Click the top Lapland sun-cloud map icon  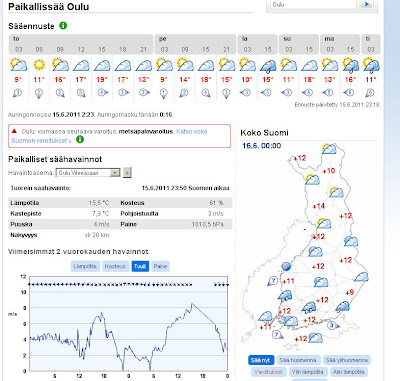[329, 148]
